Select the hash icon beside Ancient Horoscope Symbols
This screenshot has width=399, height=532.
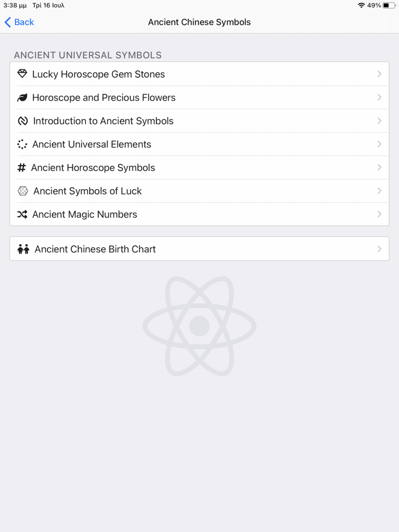[22, 167]
